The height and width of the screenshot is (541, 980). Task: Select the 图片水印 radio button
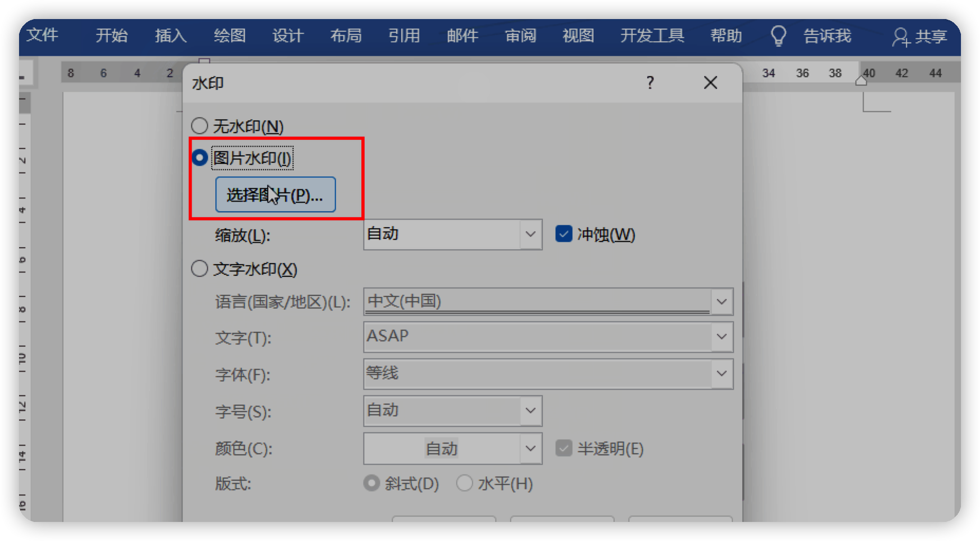pos(199,158)
